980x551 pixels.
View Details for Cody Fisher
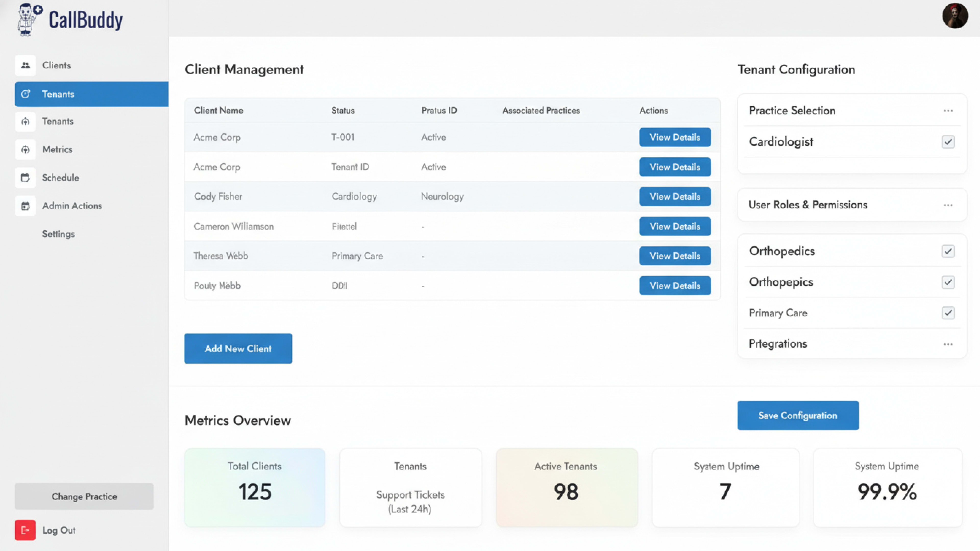pyautogui.click(x=675, y=197)
